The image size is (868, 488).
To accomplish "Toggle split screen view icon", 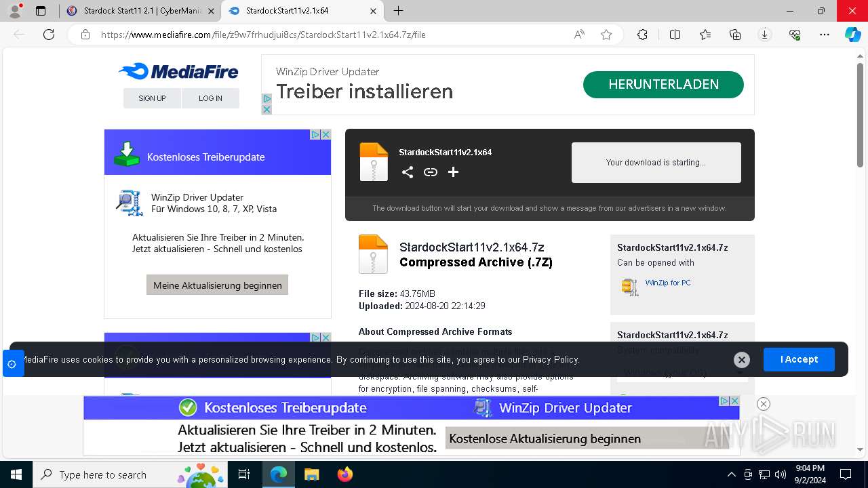I will (x=675, y=35).
